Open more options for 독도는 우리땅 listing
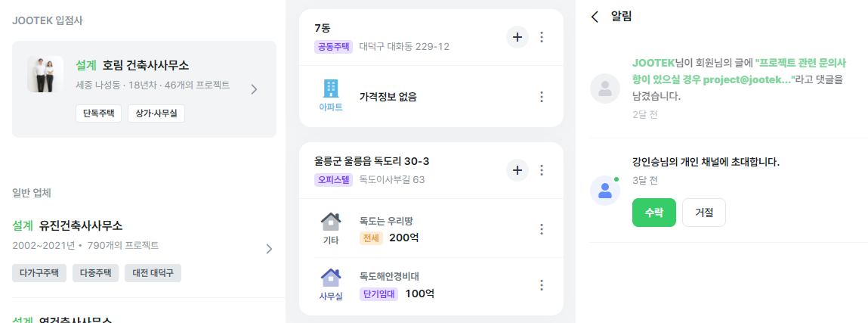 pyautogui.click(x=542, y=229)
